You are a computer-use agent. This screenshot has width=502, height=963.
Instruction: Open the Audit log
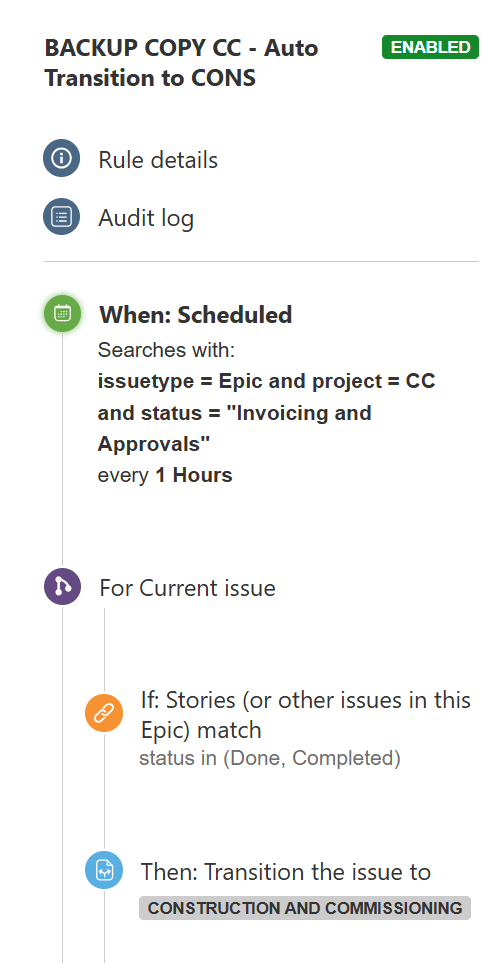pos(146,218)
